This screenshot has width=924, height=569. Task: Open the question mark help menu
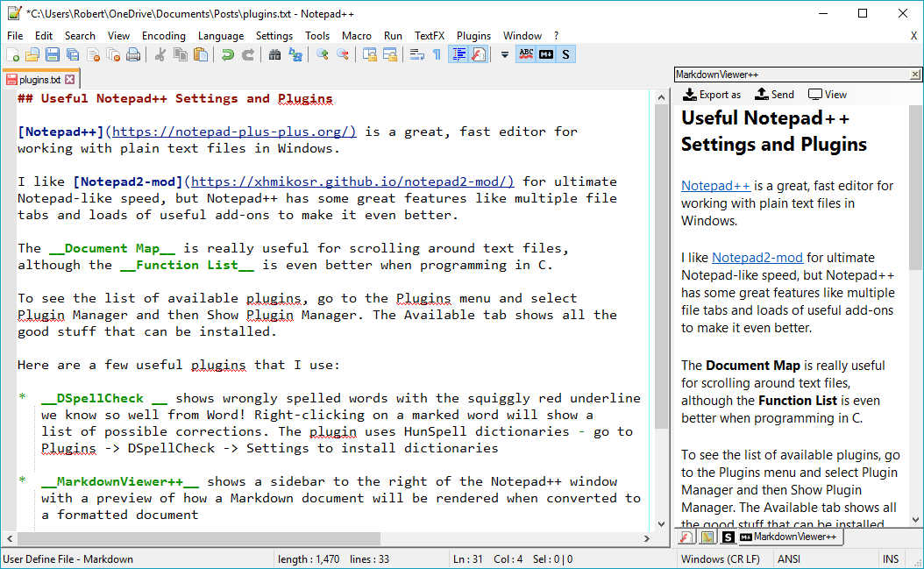click(x=557, y=36)
